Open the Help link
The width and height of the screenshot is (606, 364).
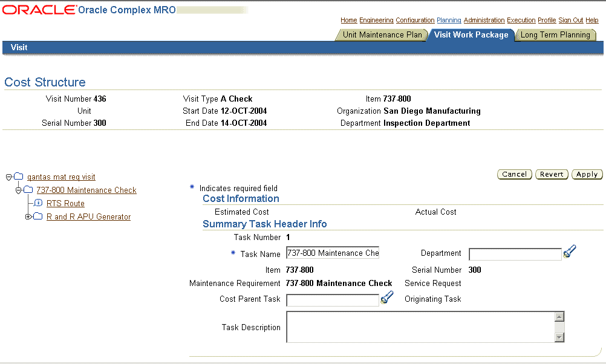point(591,20)
